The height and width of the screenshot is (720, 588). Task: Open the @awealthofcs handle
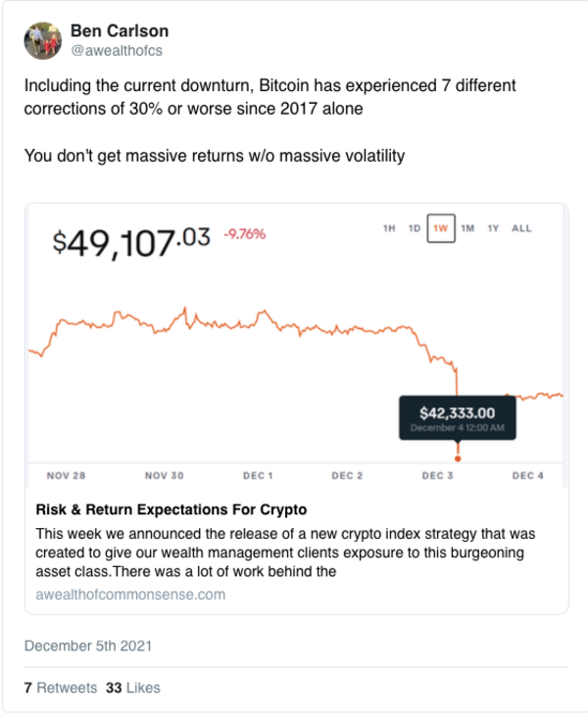(x=117, y=51)
